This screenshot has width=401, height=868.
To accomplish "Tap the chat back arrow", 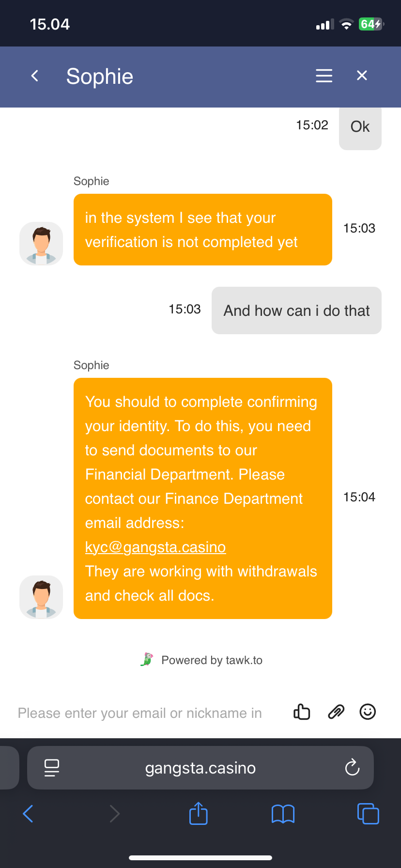I will point(35,76).
